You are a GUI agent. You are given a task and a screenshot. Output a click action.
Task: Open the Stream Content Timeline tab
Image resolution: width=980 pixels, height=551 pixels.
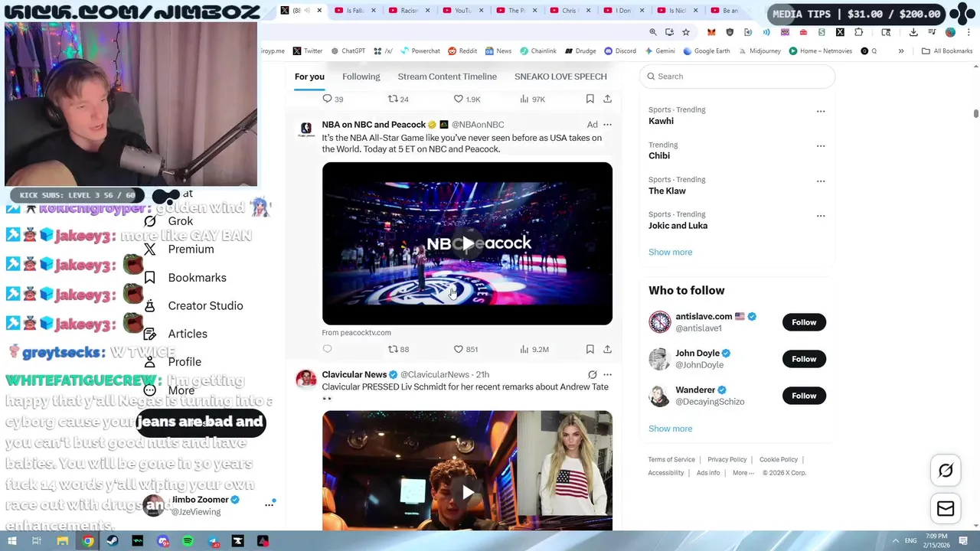click(447, 77)
